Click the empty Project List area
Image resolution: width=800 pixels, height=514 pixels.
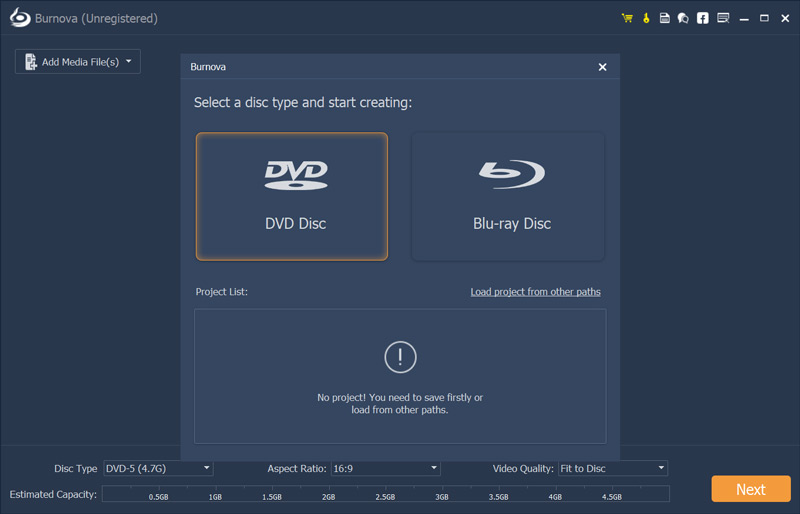point(400,375)
